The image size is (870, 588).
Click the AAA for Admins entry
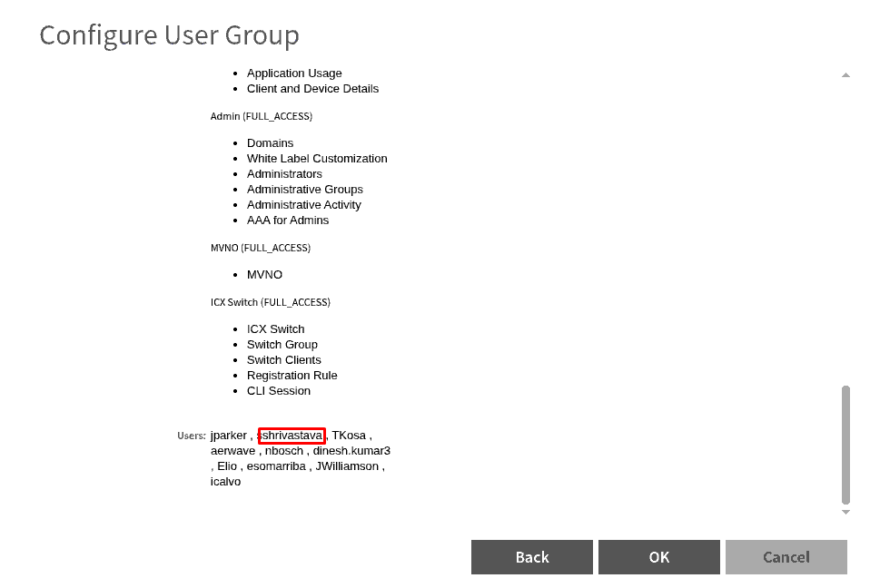tap(288, 220)
